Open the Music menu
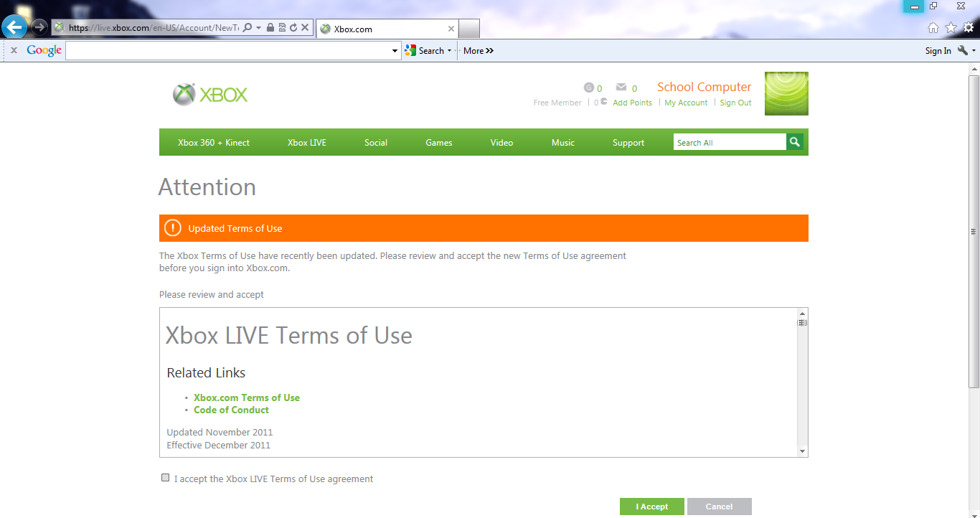The image size is (980, 518). (x=563, y=143)
